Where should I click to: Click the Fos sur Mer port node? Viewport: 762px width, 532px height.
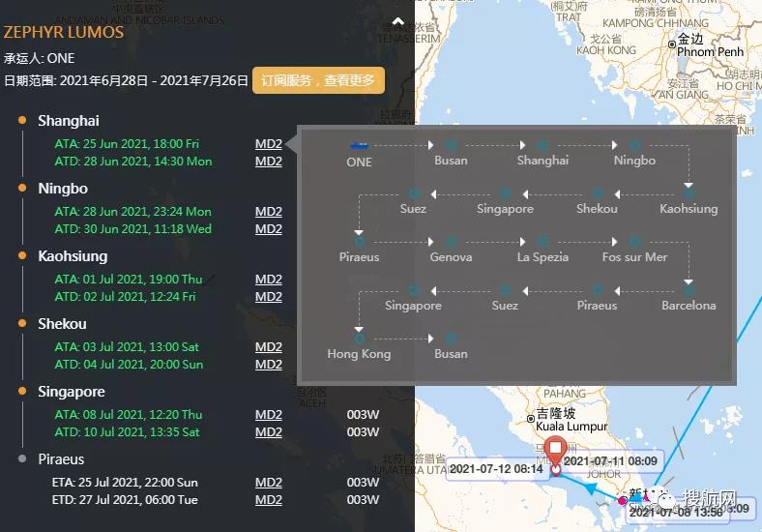tap(634, 242)
